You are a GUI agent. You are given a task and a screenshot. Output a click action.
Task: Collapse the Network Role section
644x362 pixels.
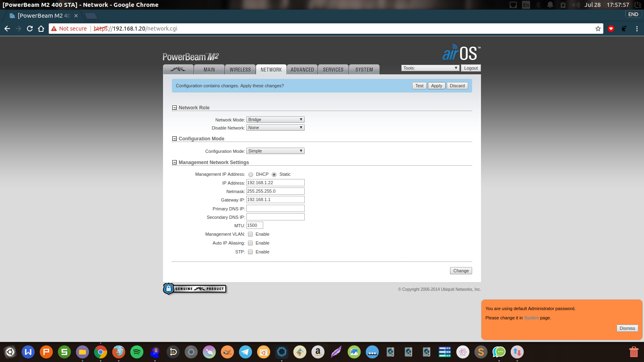point(174,108)
